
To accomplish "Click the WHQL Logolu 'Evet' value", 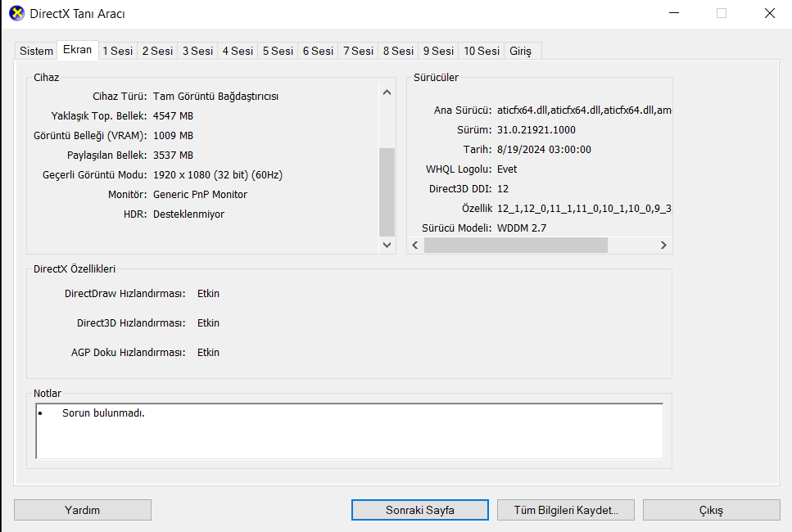I will click(507, 169).
